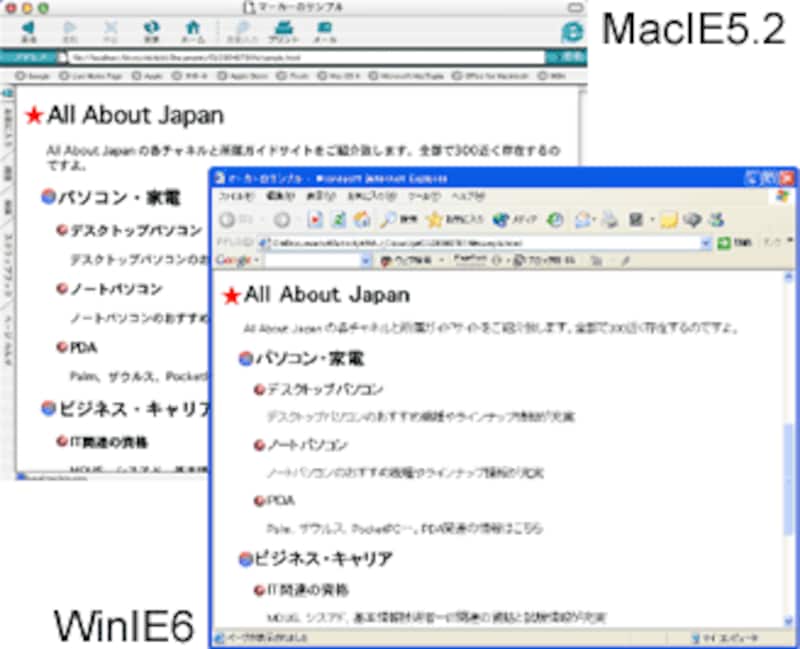Click the Google toolbar search icon in WinIE6
The height and width of the screenshot is (649, 800).
point(385,260)
